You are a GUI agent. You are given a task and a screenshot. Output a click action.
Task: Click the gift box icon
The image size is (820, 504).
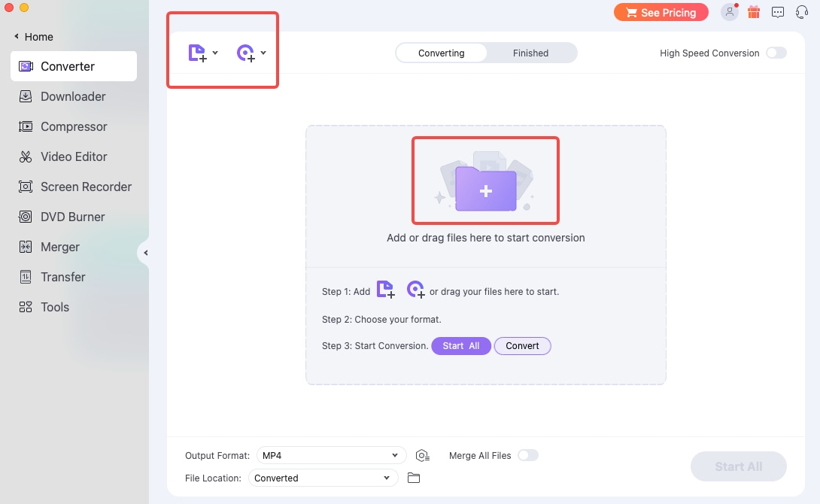pos(754,12)
